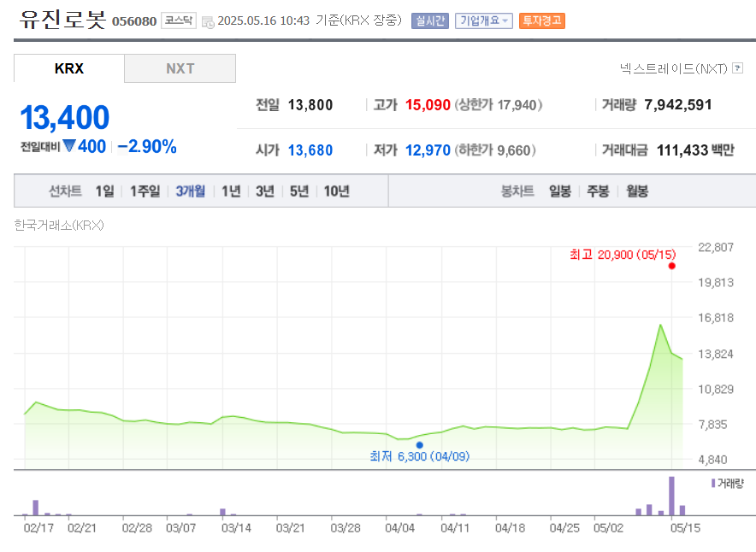Click the 투자경고 warning badge
The height and width of the screenshot is (552, 756).
tap(542, 21)
